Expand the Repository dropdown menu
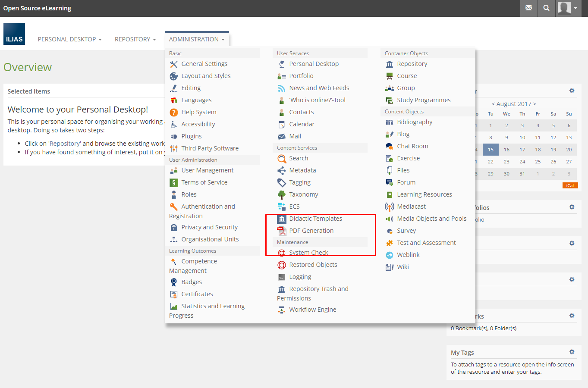This screenshot has width=588, height=388. tap(135, 39)
